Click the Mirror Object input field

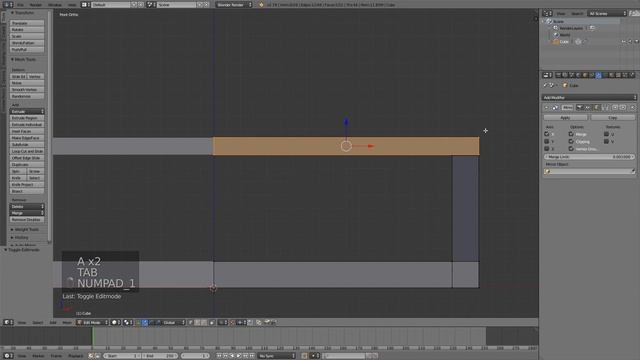(x=589, y=171)
